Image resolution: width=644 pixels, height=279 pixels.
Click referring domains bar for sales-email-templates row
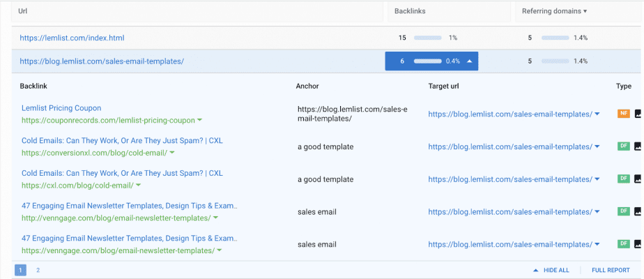click(555, 61)
